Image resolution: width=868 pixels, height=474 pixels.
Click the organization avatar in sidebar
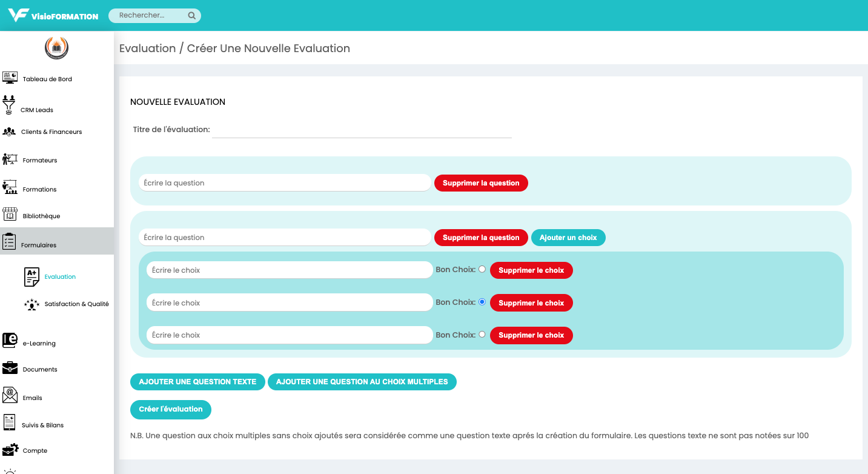[57, 48]
